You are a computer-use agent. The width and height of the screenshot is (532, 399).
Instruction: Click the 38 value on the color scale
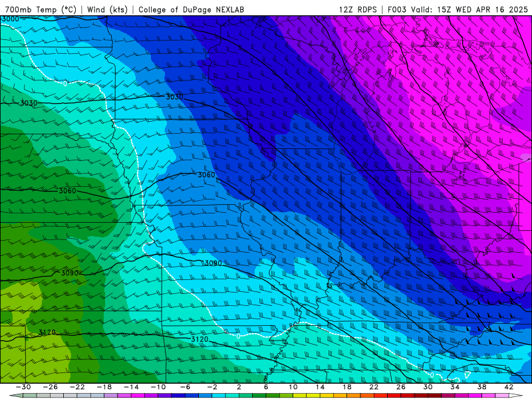click(x=481, y=387)
